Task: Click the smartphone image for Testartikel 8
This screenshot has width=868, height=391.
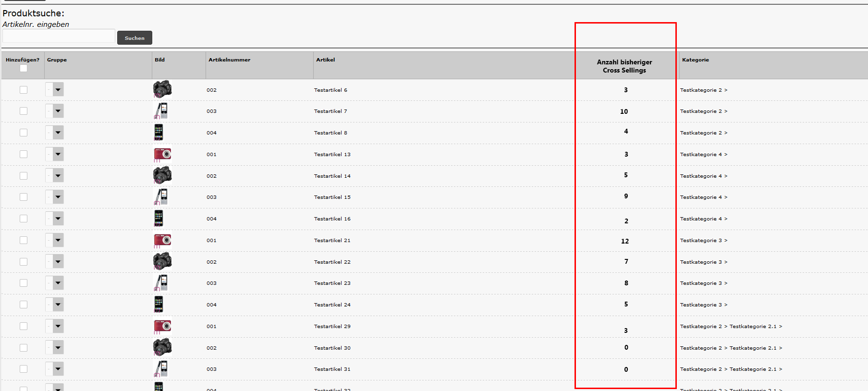Action: click(x=159, y=132)
